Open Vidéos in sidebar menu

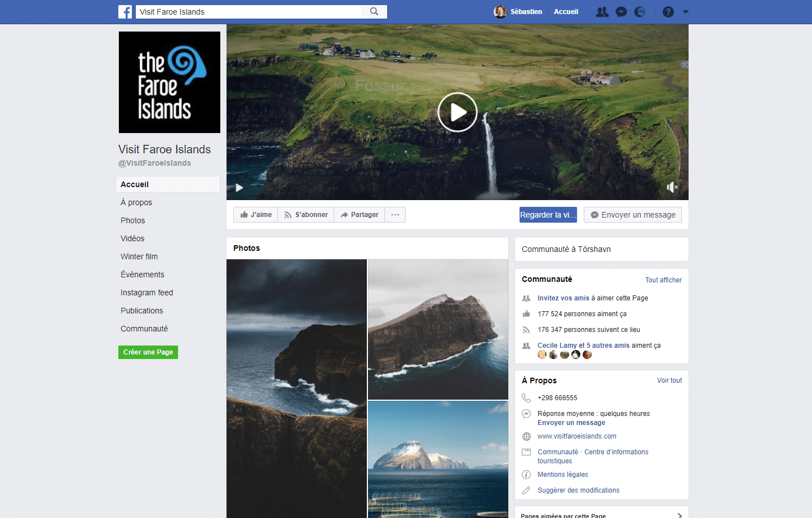tap(132, 238)
